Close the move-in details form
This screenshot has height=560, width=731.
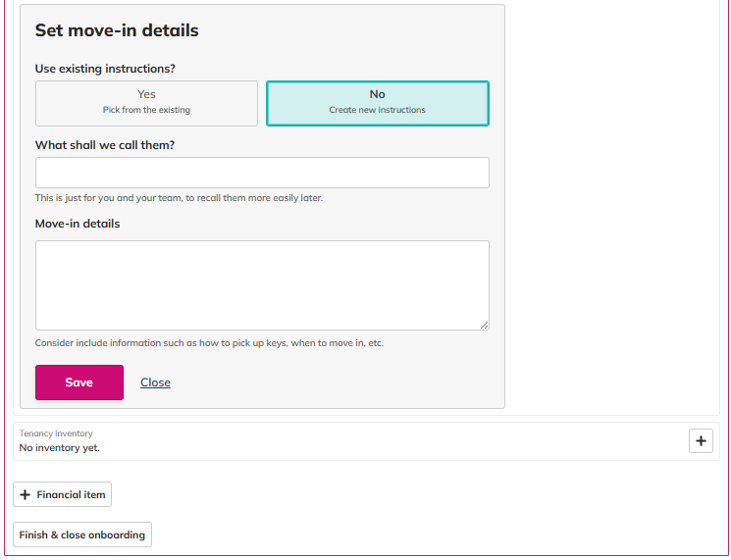click(155, 382)
